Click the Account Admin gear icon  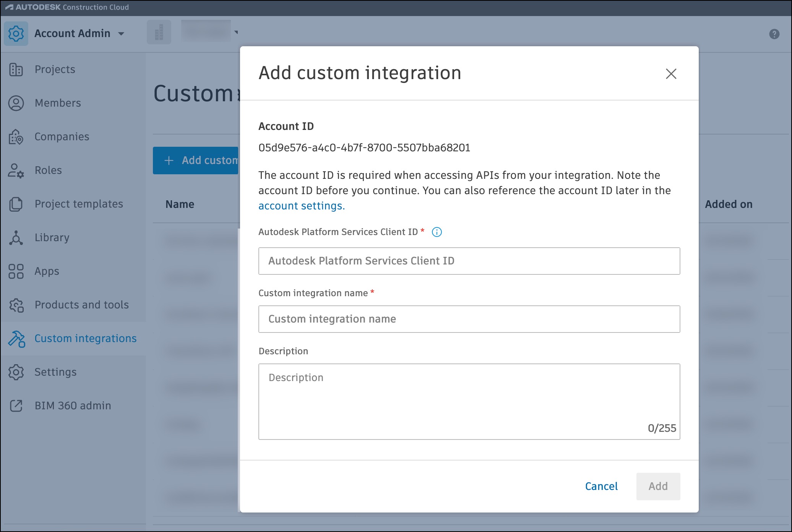[16, 34]
